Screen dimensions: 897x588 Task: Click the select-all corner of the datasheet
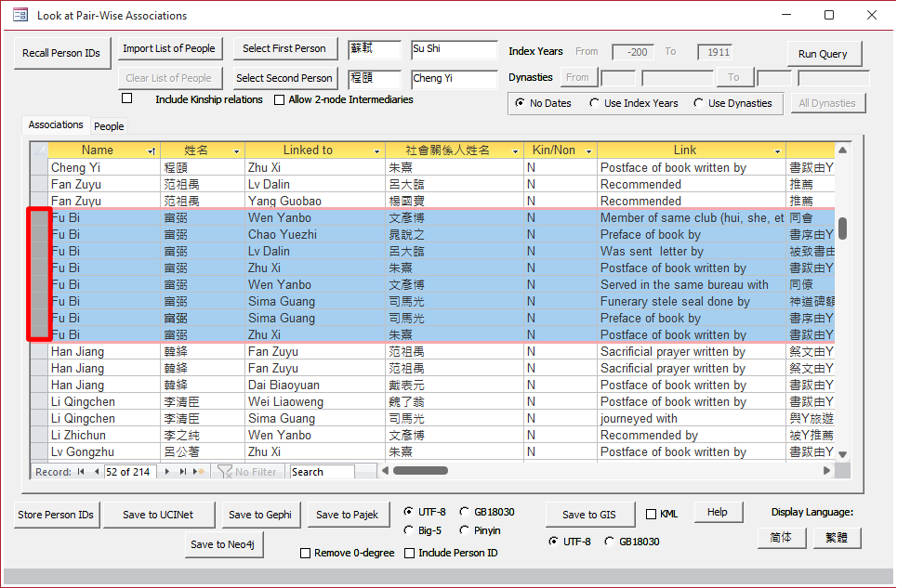39,150
